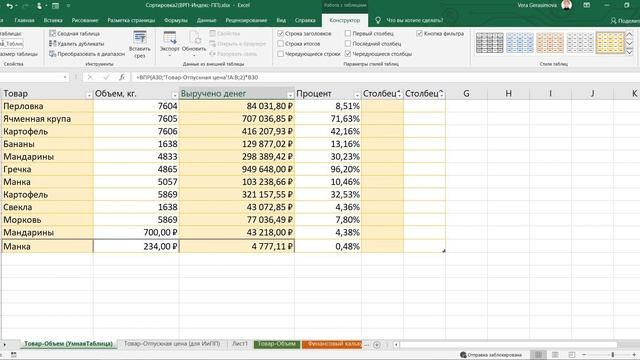The width and height of the screenshot is (640, 360).
Task: Click the cancel X in formula bar
Action: 90,77
